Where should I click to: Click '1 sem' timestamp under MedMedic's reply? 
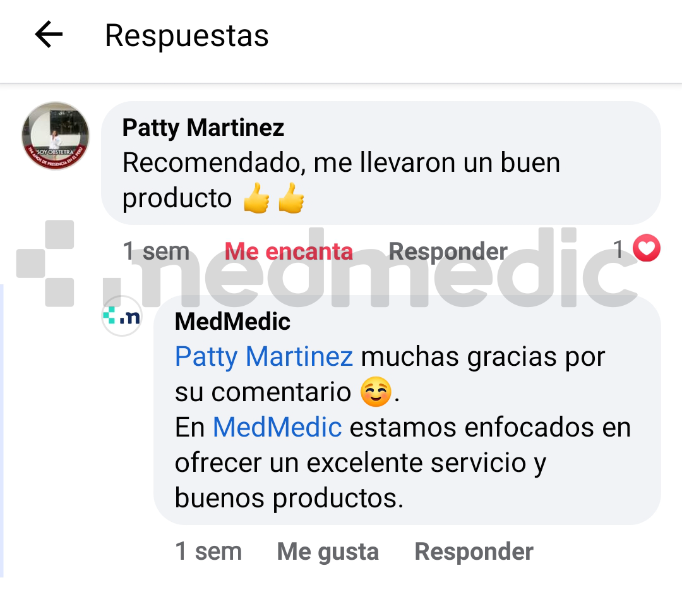tap(208, 552)
